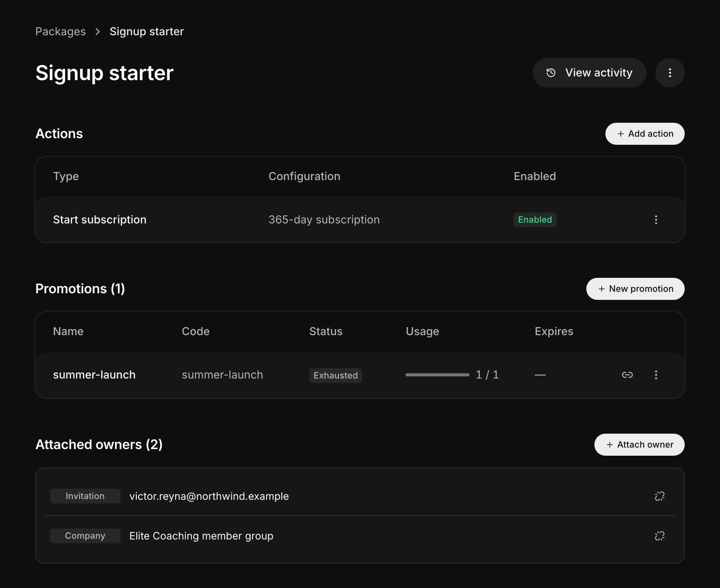Click the Exhausted status badge
This screenshot has width=720, height=588.
[335, 376]
